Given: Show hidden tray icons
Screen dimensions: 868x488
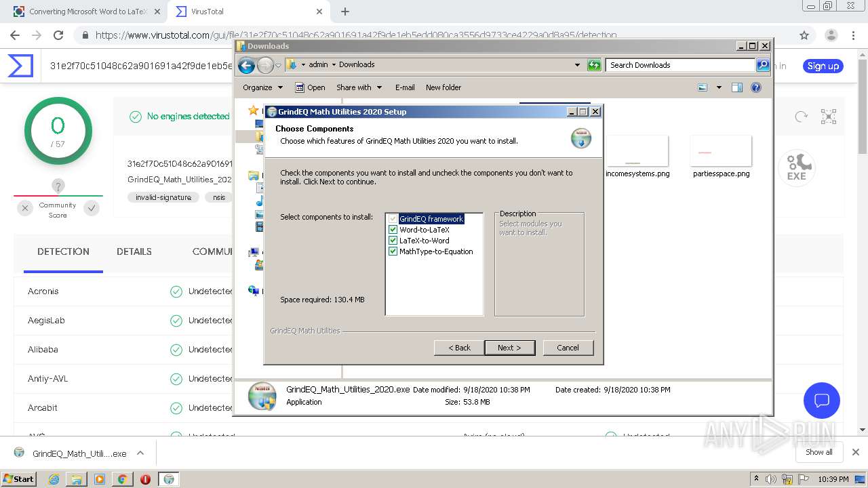Looking at the screenshot, I should pyautogui.click(x=757, y=479).
